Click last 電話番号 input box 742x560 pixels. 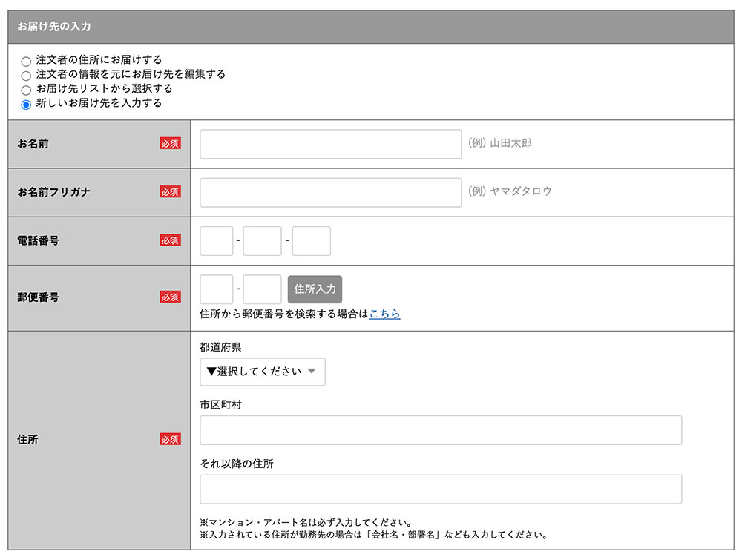click(x=311, y=241)
